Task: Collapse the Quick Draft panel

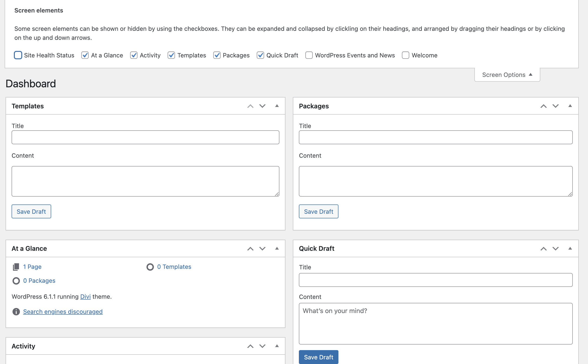Action: [x=570, y=248]
